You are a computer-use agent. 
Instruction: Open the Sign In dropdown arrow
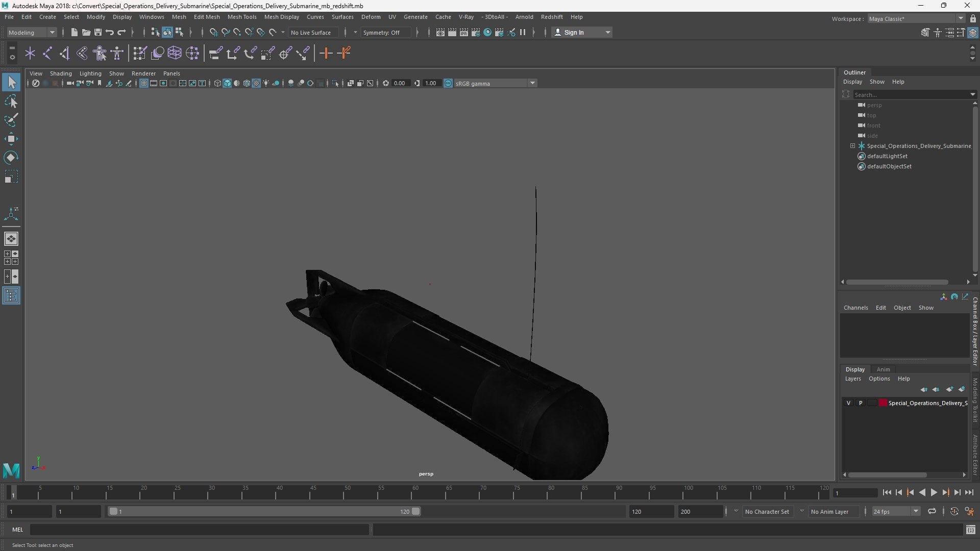607,32
